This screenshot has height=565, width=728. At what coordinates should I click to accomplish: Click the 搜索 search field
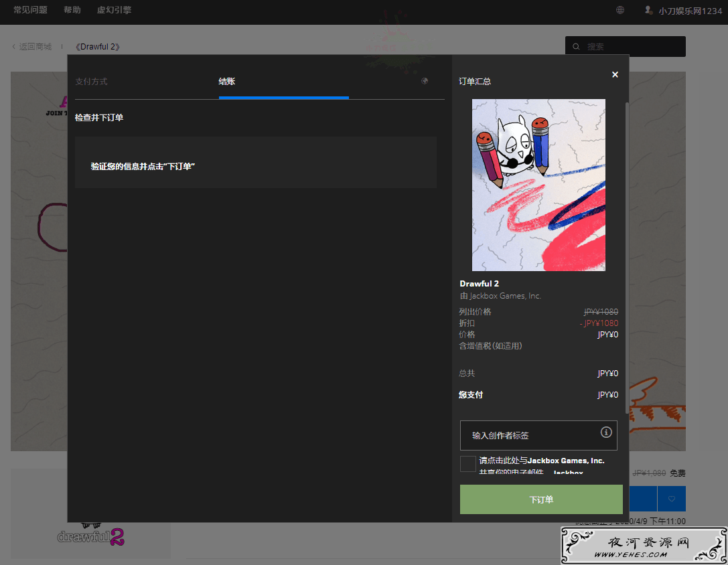pyautogui.click(x=626, y=46)
